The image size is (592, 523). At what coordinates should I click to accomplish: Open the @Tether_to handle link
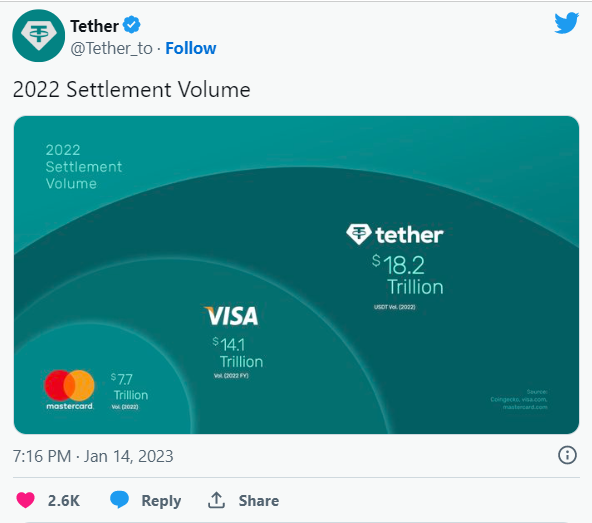tap(111, 49)
